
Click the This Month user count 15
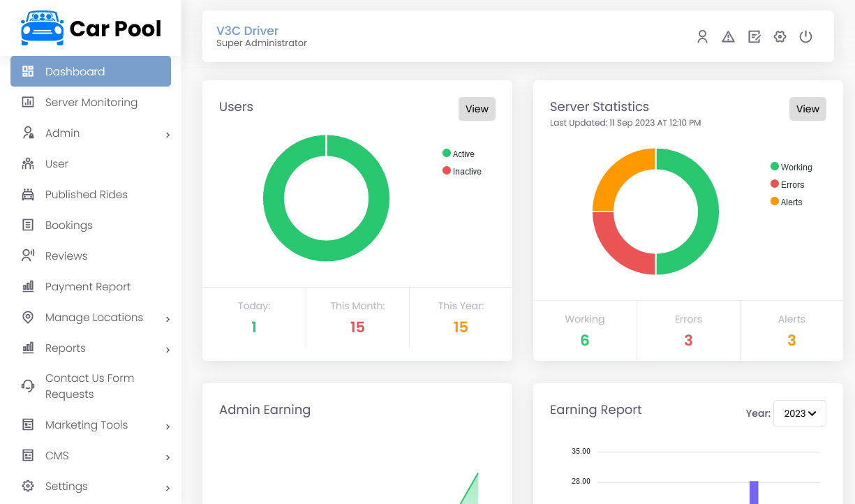pos(357,327)
